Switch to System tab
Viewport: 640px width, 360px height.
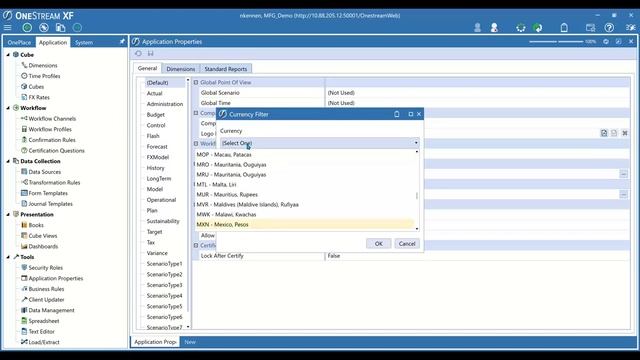coord(84,42)
